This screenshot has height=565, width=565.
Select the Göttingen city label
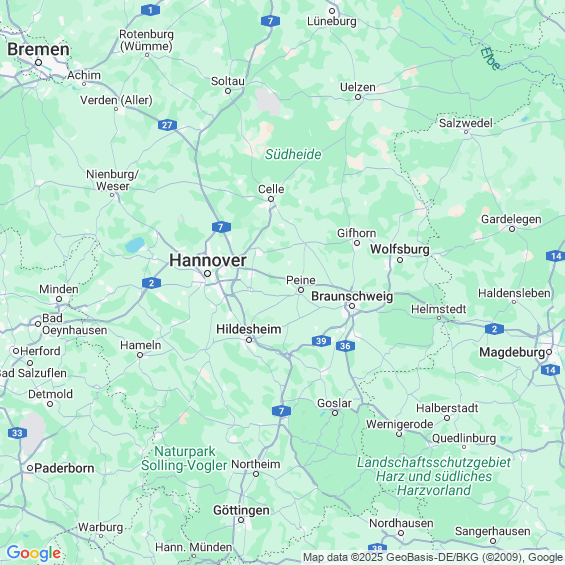241,510
